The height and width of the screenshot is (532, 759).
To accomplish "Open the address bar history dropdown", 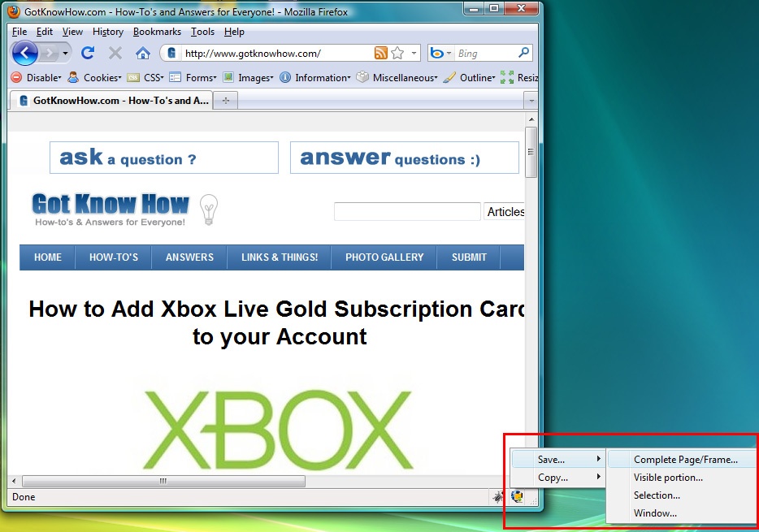I will 414,53.
